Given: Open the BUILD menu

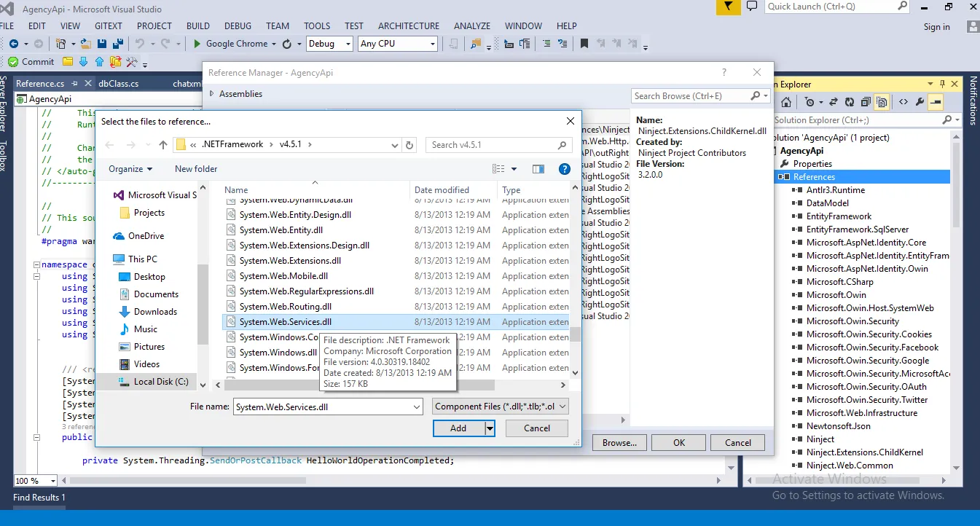Looking at the screenshot, I should [197, 25].
